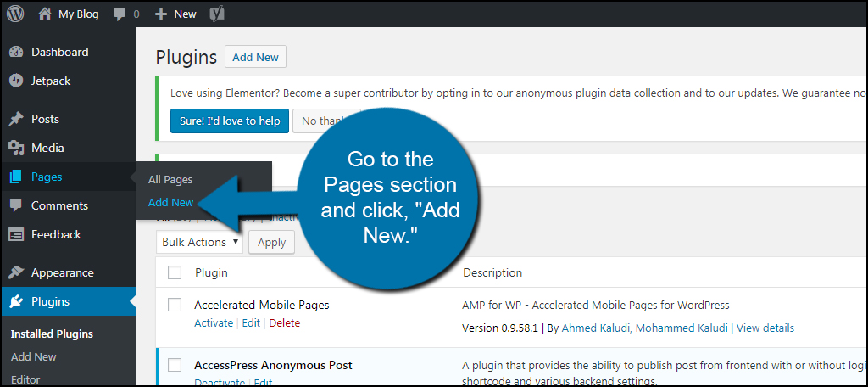The height and width of the screenshot is (387, 868).
Task: Check the AccessPress Anonymous Post checkbox
Action: pos(175,365)
